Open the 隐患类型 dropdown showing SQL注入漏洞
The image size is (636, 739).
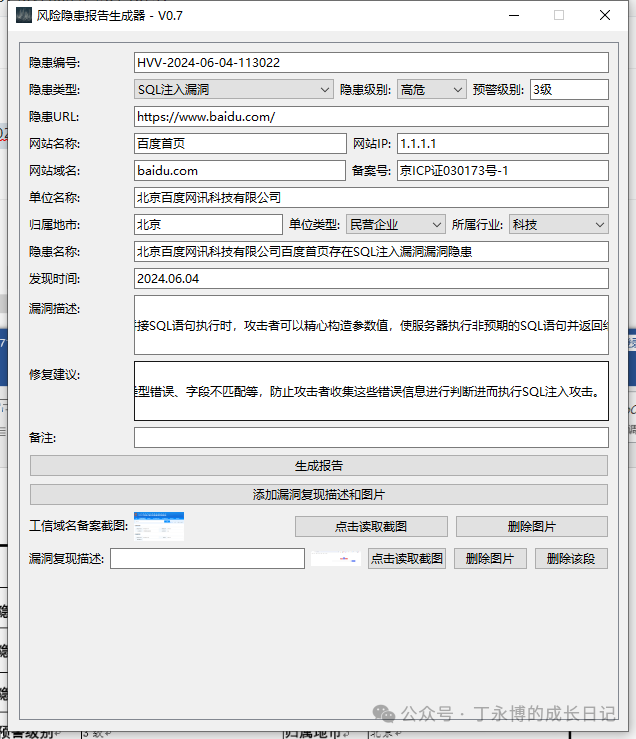(233, 90)
